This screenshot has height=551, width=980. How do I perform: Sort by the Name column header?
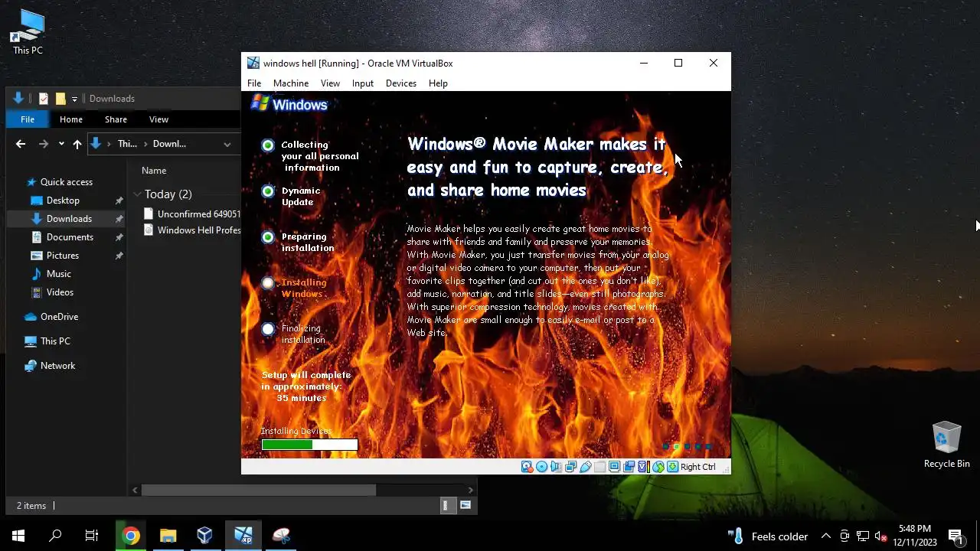154,171
